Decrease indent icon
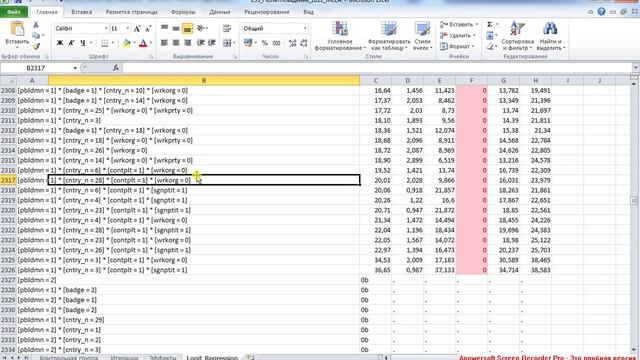This screenshot has height=360, width=640. click(x=200, y=42)
